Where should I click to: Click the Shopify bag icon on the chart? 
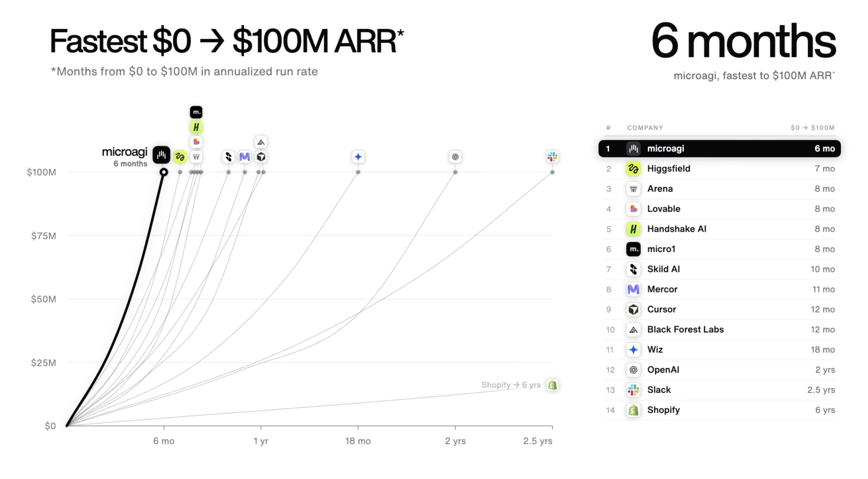tap(552, 385)
